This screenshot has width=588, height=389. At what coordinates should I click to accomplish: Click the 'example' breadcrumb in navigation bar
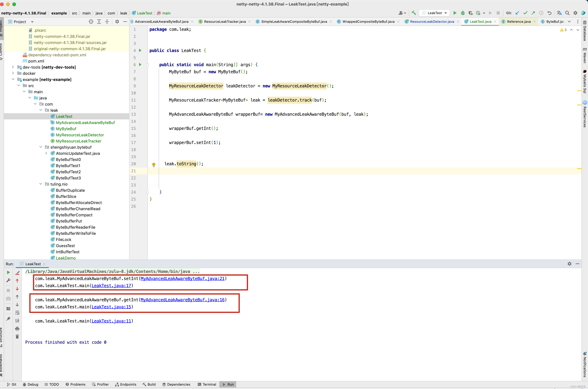59,13
